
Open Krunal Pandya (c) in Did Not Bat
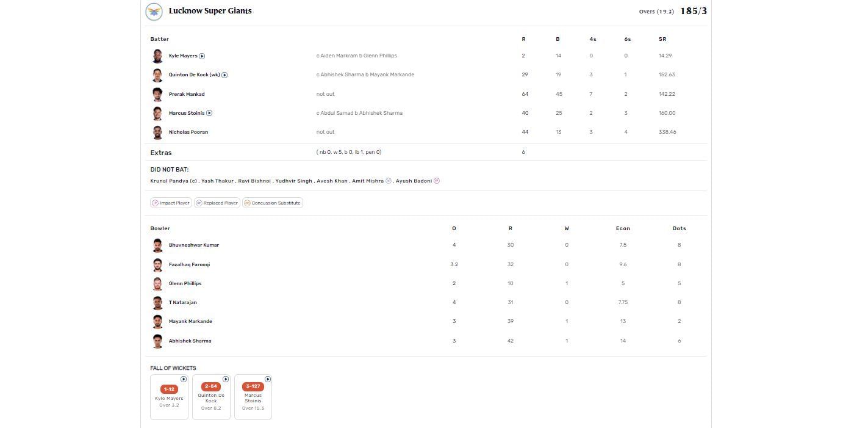174,181
